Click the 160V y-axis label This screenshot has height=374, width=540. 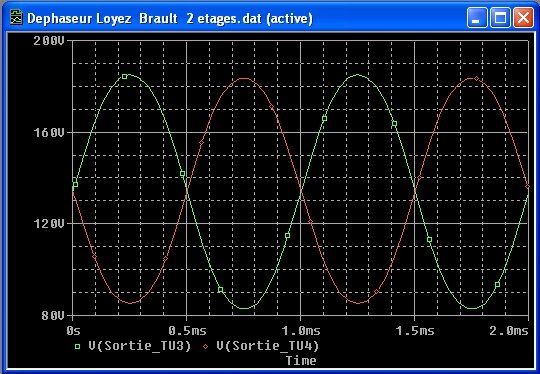point(49,133)
